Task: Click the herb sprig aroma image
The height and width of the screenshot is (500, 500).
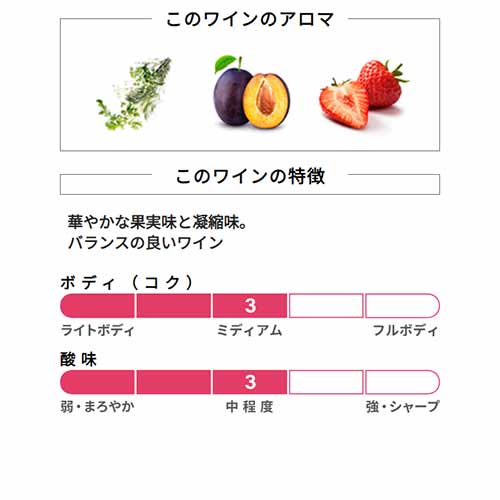Action: 134,94
